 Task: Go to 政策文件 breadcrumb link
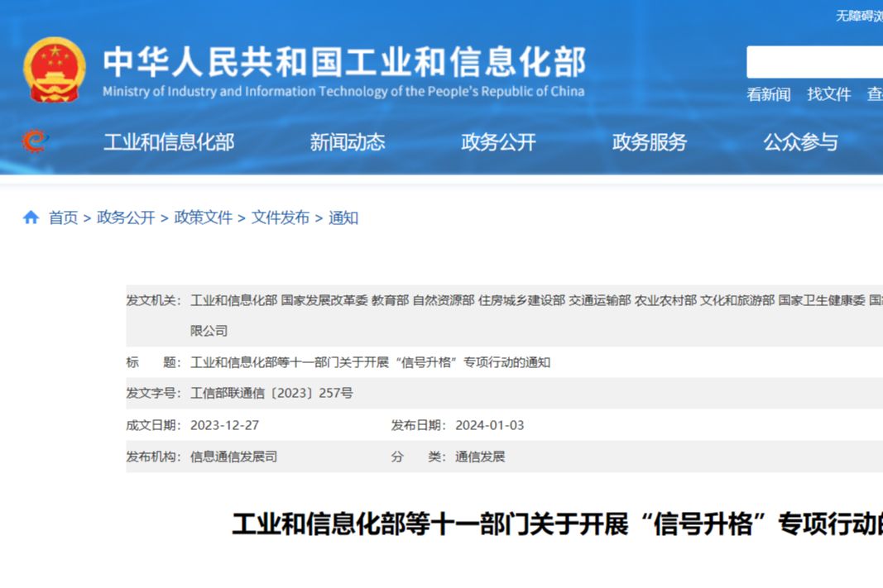click(x=203, y=218)
